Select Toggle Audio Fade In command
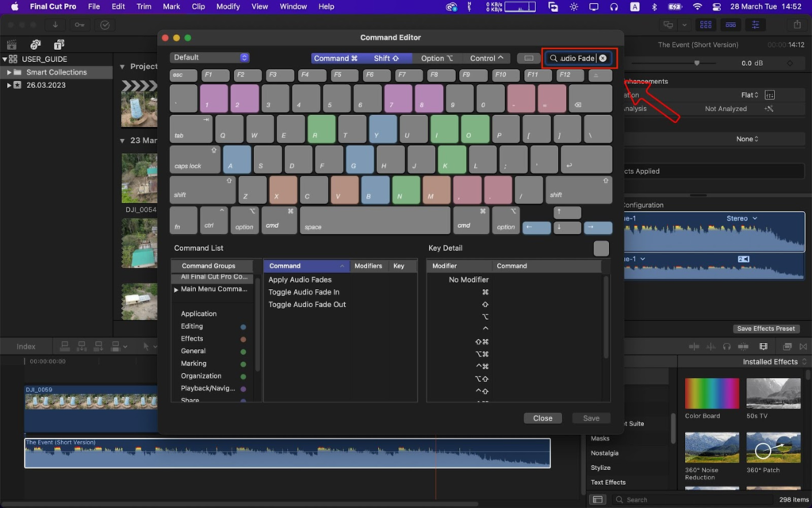 [304, 292]
